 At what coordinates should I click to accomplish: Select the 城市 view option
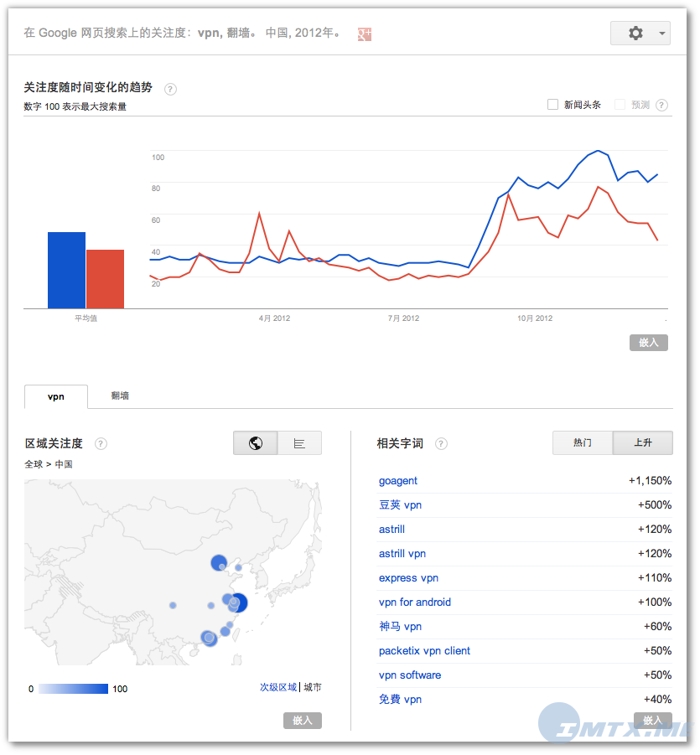pos(312,687)
